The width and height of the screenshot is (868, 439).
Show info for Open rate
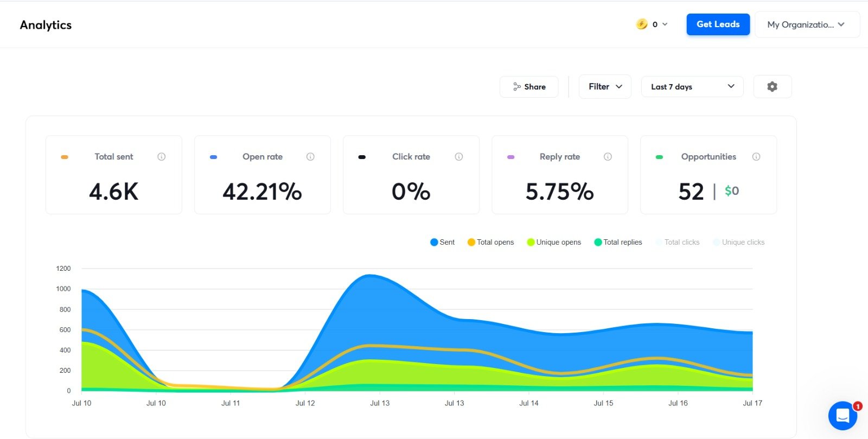(310, 157)
